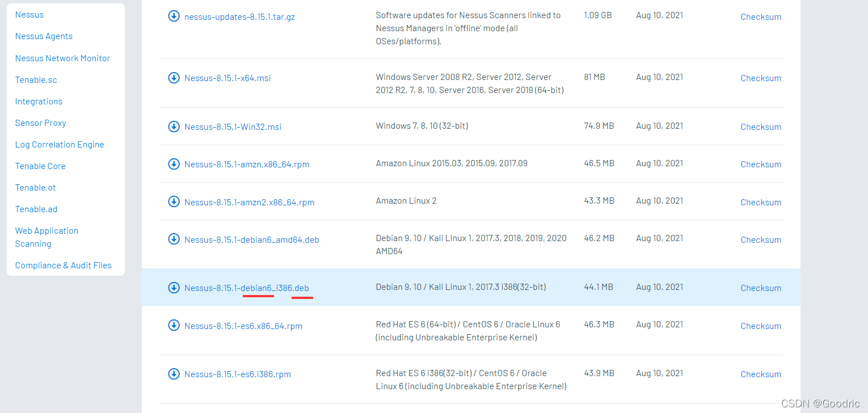Click download icon for Nessus-8.15.1-es6.i386.rpm
The height and width of the screenshot is (413, 868).
click(x=174, y=374)
